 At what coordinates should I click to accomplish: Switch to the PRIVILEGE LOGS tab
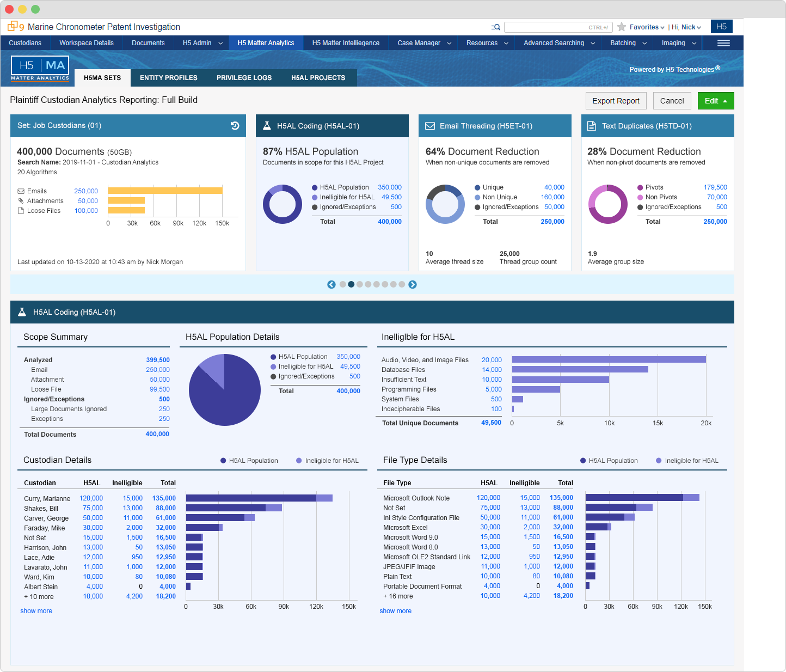click(244, 78)
